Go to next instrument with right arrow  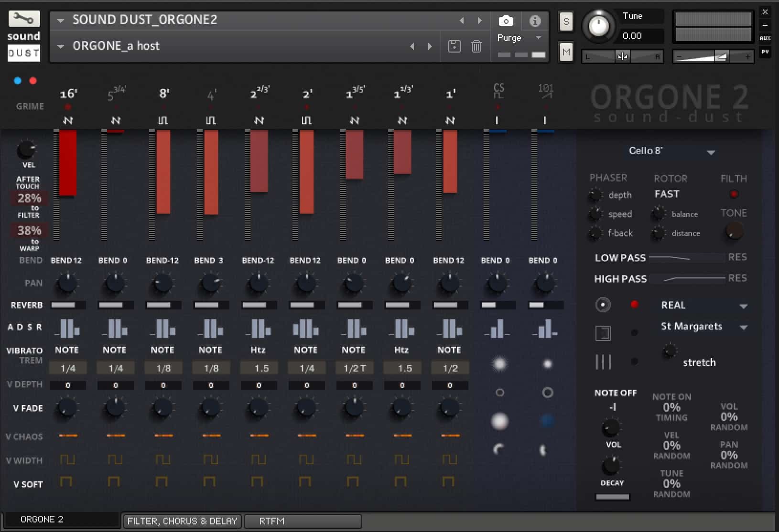[479, 21]
